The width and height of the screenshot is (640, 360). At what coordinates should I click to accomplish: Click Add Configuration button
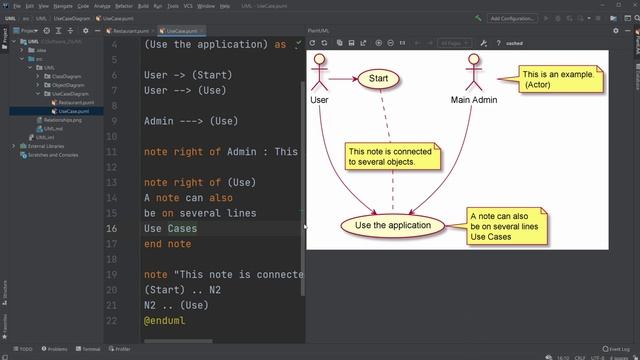512,18
